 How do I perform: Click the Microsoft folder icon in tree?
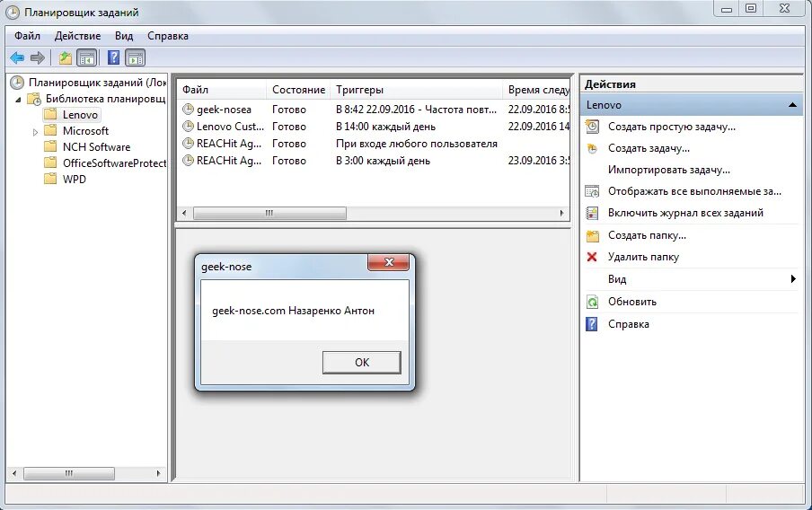(x=50, y=130)
